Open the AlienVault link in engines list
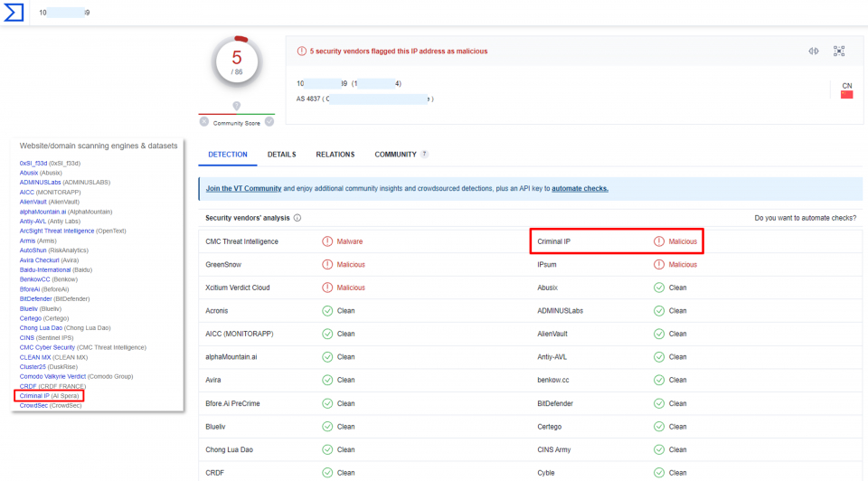The image size is (868, 481). pos(33,202)
